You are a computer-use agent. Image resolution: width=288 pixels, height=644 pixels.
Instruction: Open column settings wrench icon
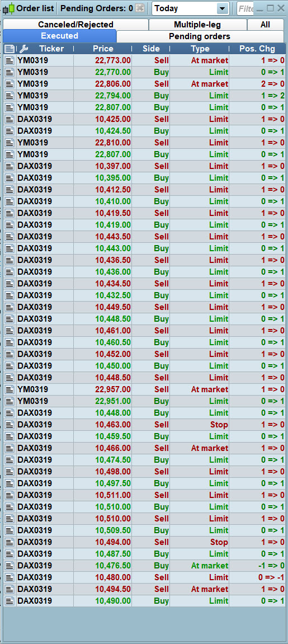click(24, 49)
